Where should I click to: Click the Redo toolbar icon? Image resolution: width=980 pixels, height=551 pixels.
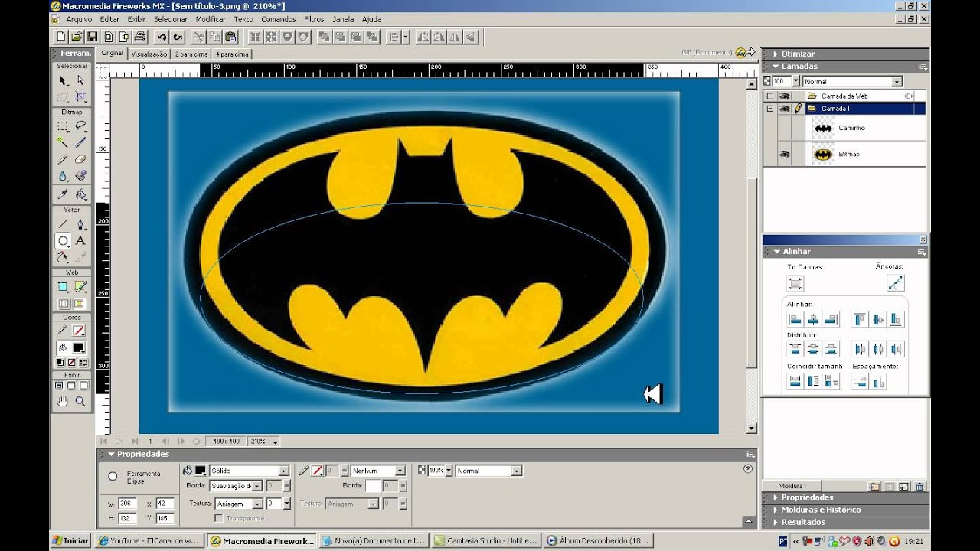[x=178, y=36]
